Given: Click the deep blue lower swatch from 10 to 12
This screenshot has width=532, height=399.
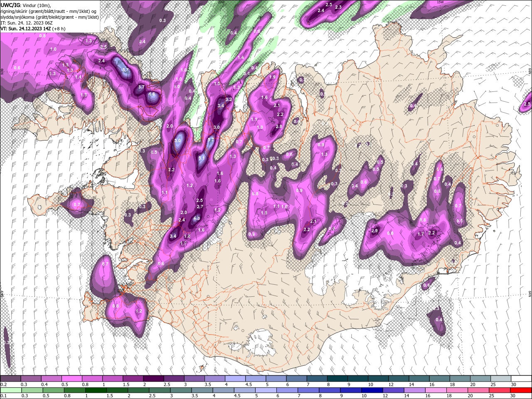Looking at the screenshot, I should (x=372, y=390).
